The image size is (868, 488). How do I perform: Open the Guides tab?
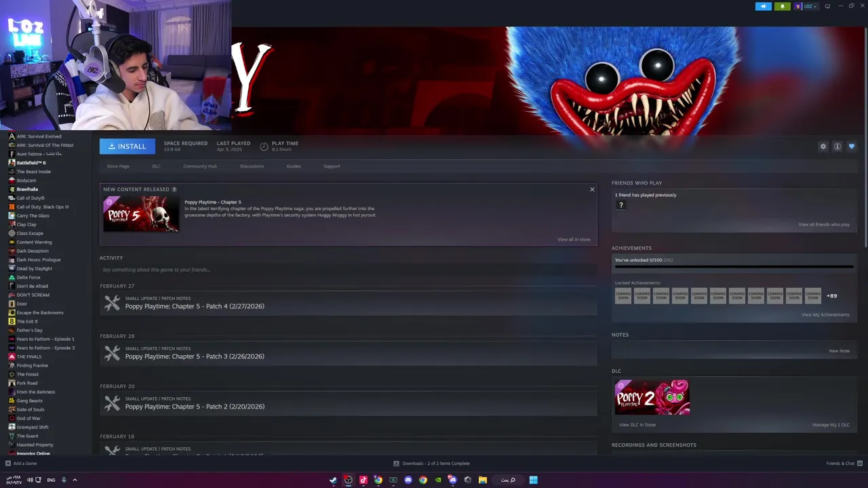point(294,166)
